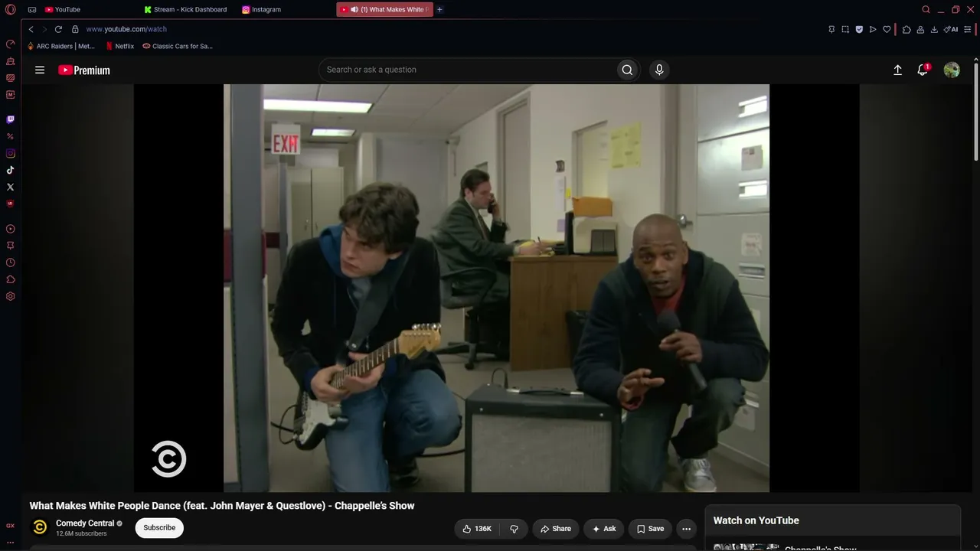Screen dimensions: 980x551
Task: Switch to Stream - Kick Dashboard tab
Action: [x=186, y=9]
